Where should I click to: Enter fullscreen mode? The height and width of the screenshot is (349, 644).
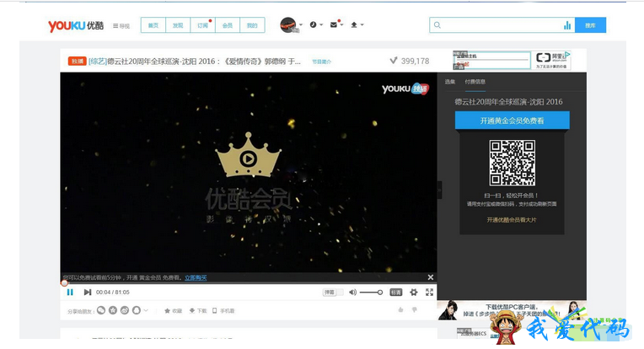430,292
